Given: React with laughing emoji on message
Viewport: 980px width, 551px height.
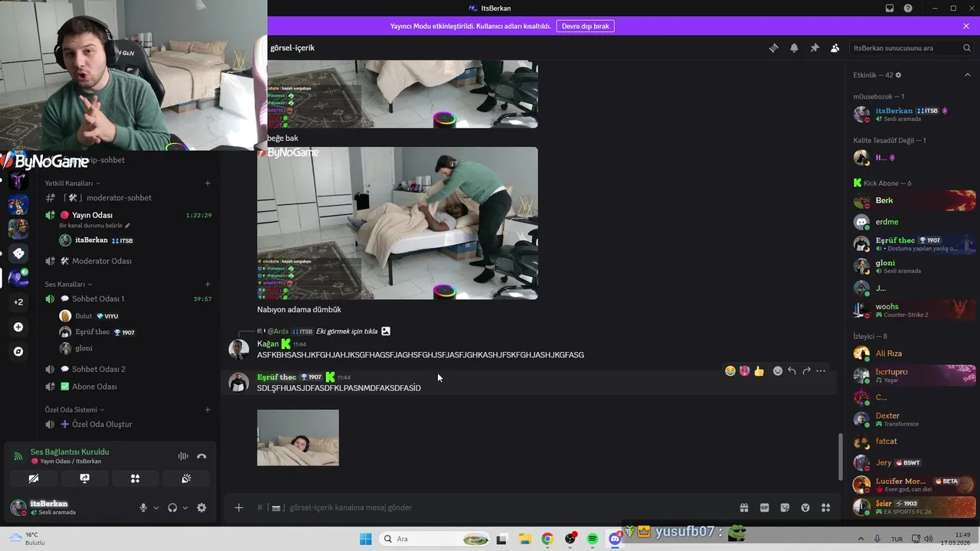Looking at the screenshot, I should (730, 371).
